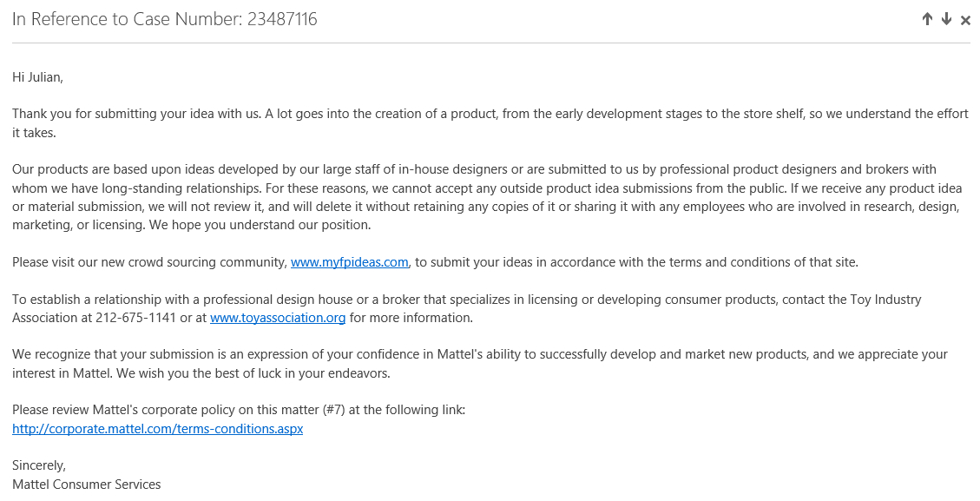The image size is (980, 501).
Task: Open the www.myfpideas.com link
Action: click(x=349, y=262)
